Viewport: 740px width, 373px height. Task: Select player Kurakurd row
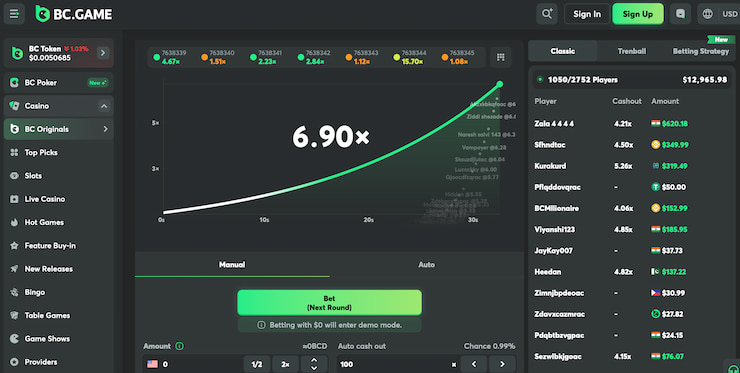631,166
